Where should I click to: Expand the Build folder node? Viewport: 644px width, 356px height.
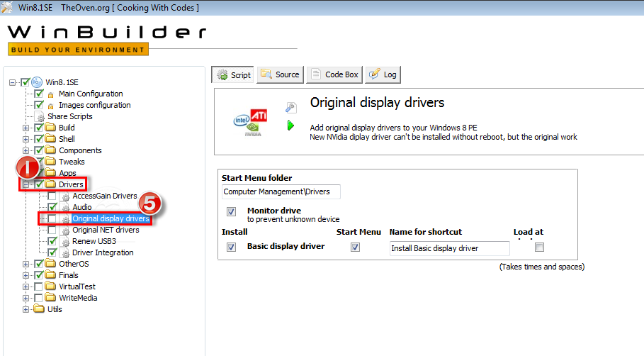pos(26,128)
